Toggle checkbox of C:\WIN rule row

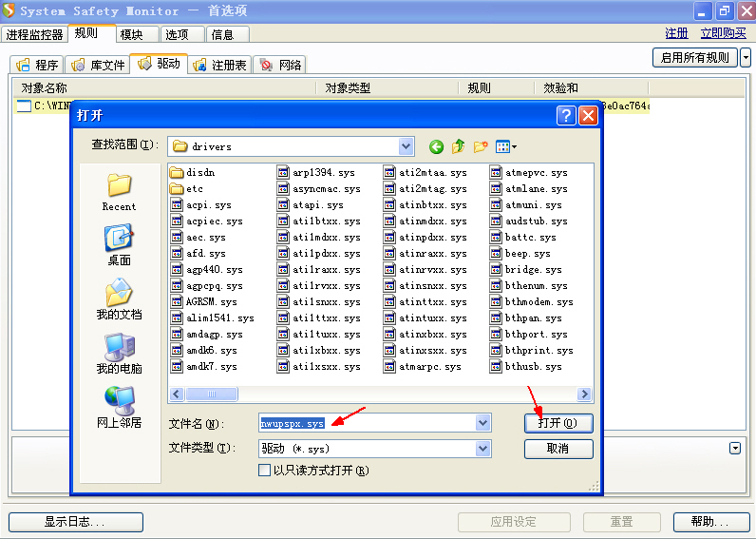24,106
